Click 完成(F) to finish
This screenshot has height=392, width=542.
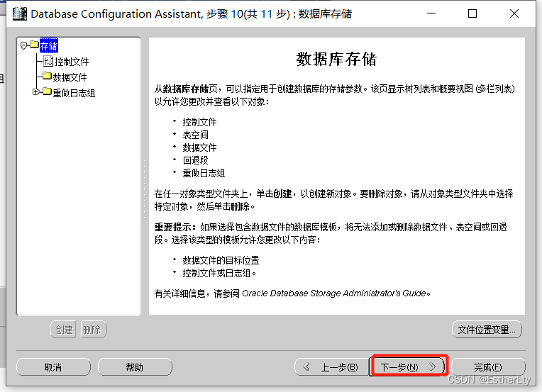(x=488, y=366)
